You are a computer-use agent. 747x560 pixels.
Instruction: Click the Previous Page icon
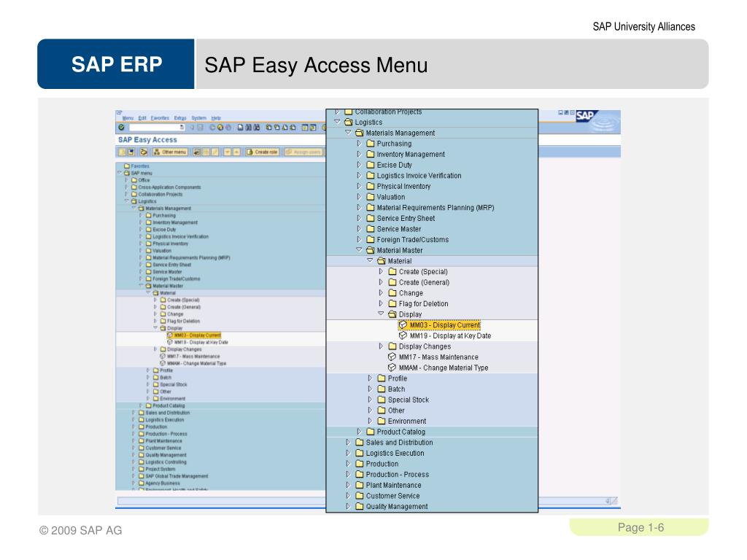[x=276, y=127]
